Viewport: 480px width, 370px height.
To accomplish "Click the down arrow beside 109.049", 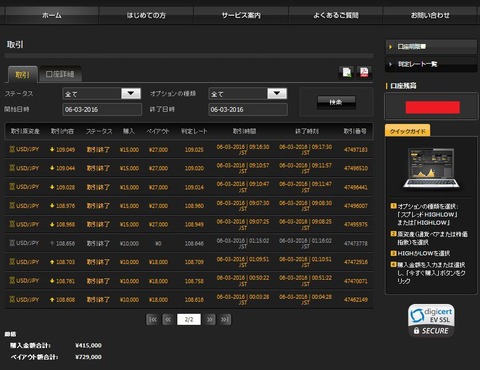I will 52,150.
